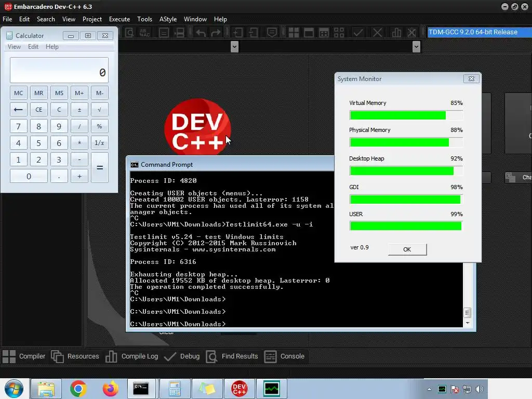Click the Desktop Heap progress bar

pos(406,170)
